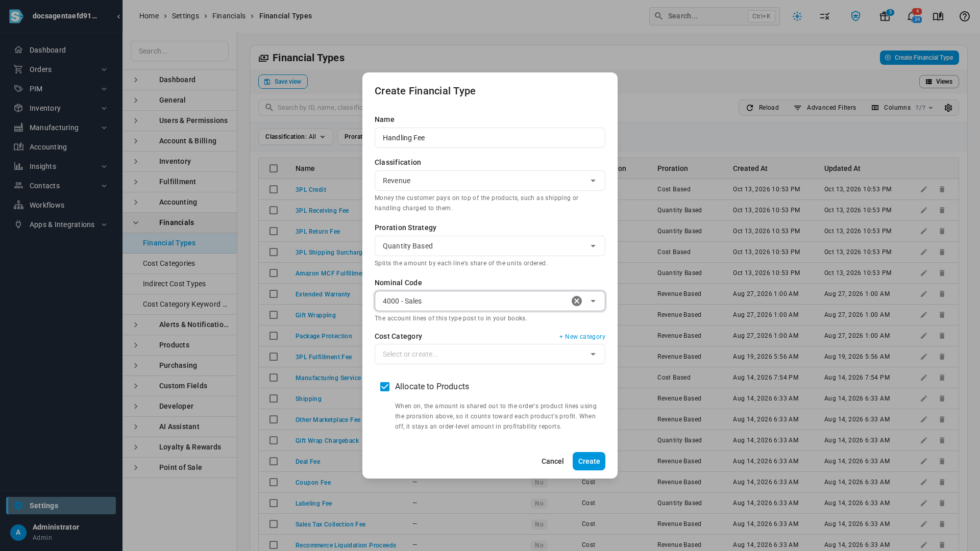The height and width of the screenshot is (551, 980).
Task: Open Classification: All filter dropdown
Action: coord(296,137)
